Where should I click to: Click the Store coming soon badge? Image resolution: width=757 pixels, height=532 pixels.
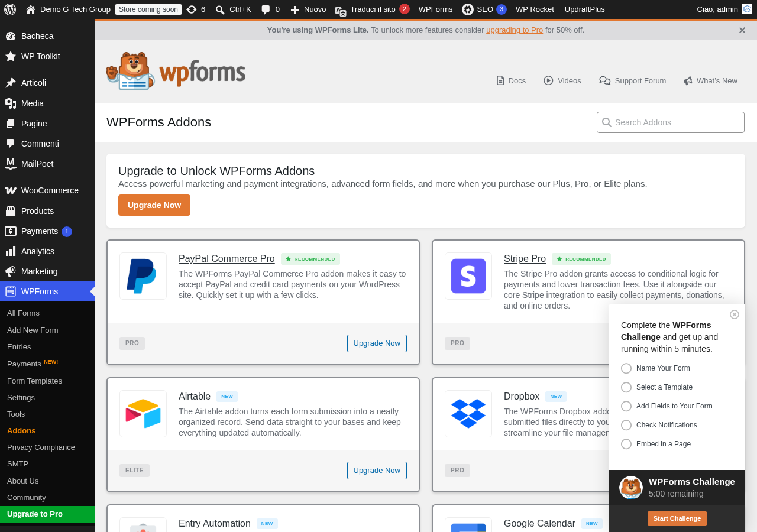click(148, 9)
